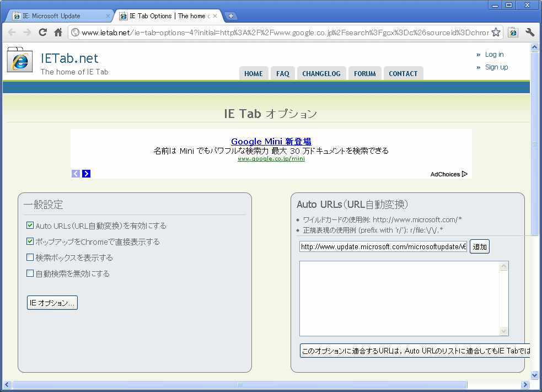Toggle Auto URLs (URL自動変換)を有効にする checkbox
The width and height of the screenshot is (542, 392).
[x=30, y=225]
